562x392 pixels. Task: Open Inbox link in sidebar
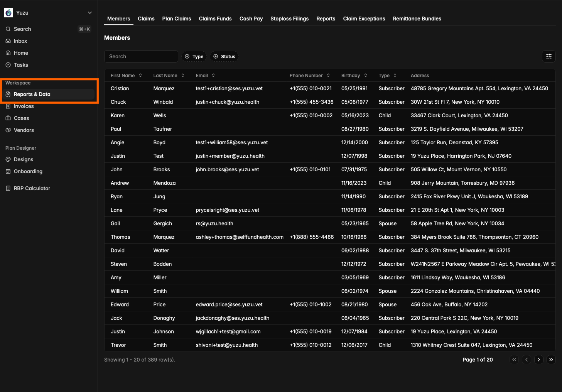pyautogui.click(x=20, y=41)
